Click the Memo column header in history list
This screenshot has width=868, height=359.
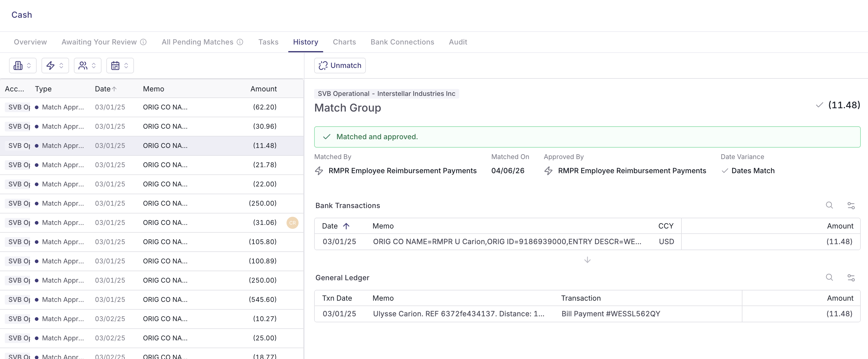pos(153,89)
